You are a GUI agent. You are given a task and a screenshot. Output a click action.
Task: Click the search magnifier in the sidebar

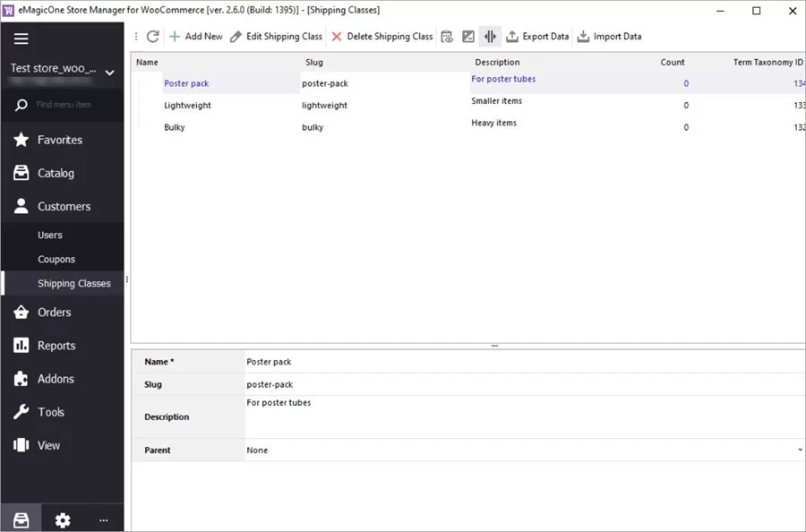tap(20, 104)
